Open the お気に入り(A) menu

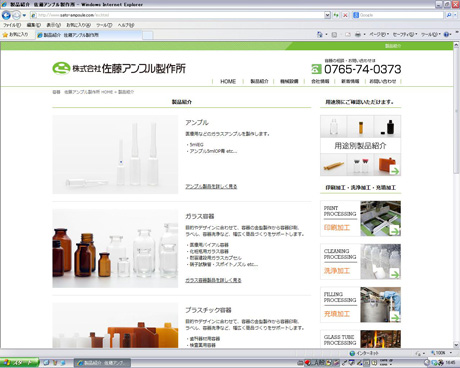[78, 25]
